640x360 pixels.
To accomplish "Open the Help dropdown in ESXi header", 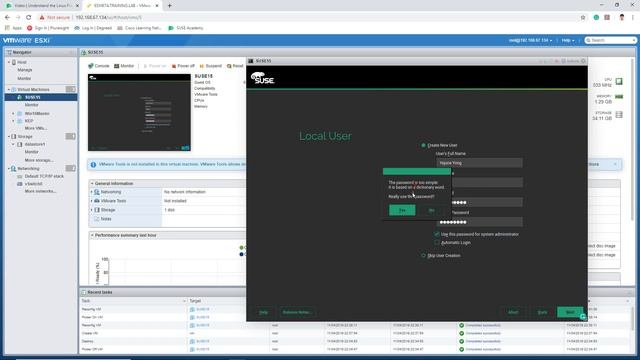I will 568,40.
